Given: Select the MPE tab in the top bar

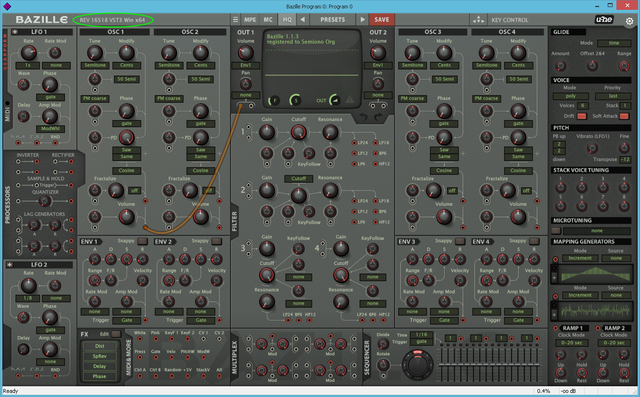Looking at the screenshot, I should [x=250, y=20].
